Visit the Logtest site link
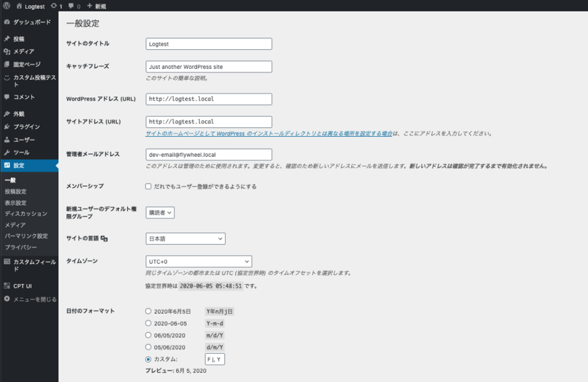The image size is (588, 382). 35,6
